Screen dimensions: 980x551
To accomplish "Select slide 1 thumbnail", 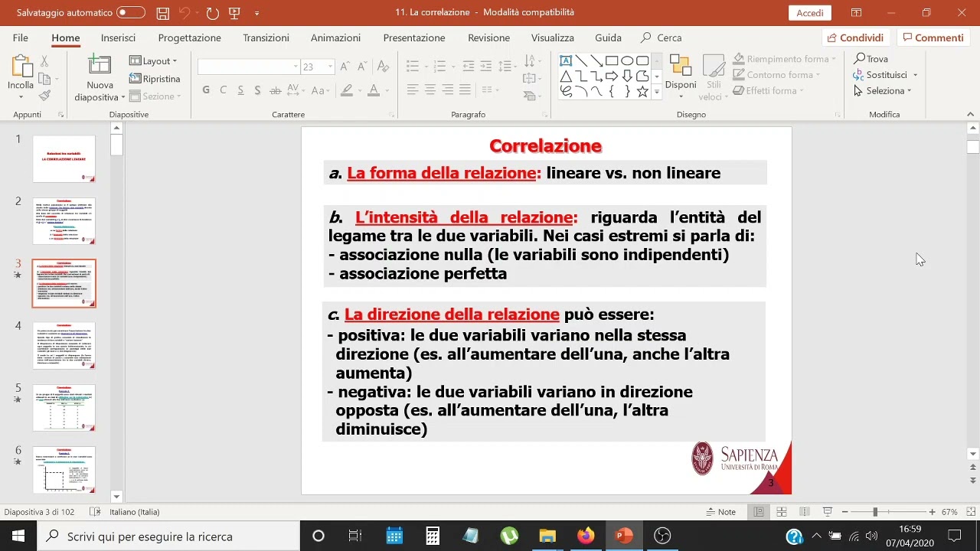I will pos(64,158).
